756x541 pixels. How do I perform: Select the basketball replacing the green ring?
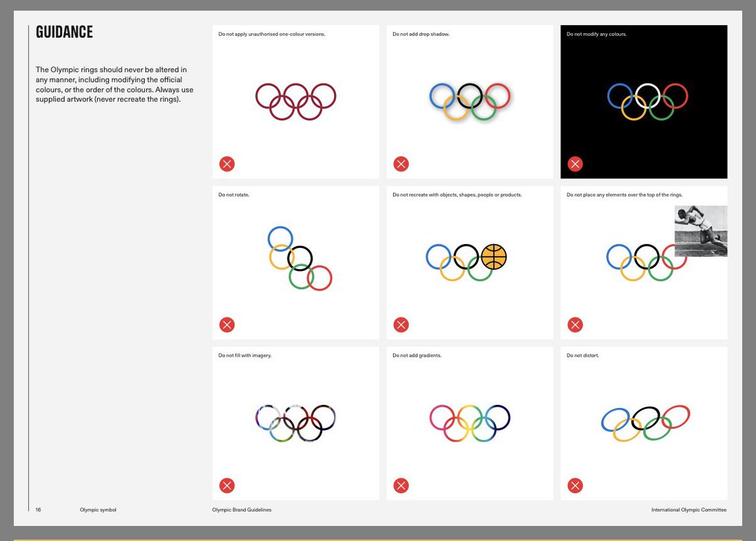(x=494, y=255)
